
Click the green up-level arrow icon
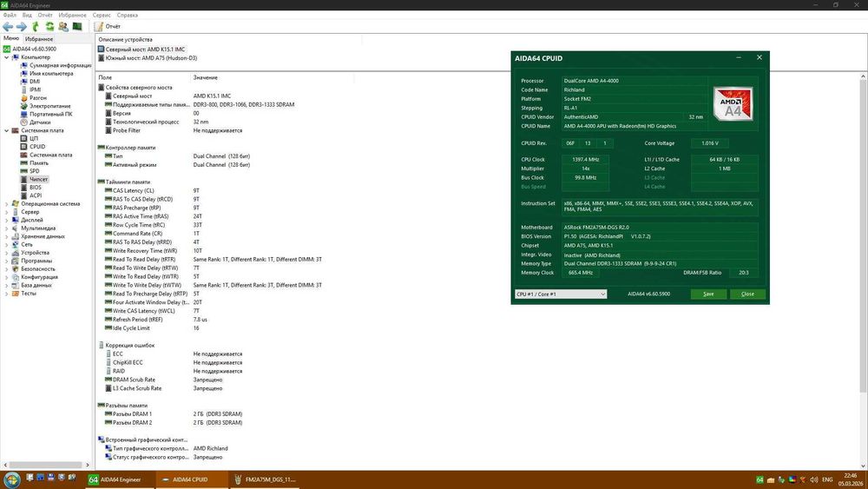coord(36,27)
